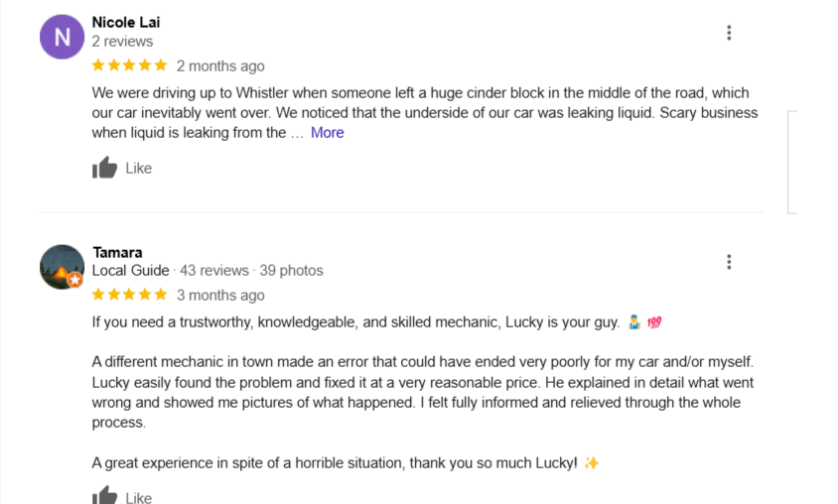Click Nicole Lai's purple 'N' avatar

(62, 37)
